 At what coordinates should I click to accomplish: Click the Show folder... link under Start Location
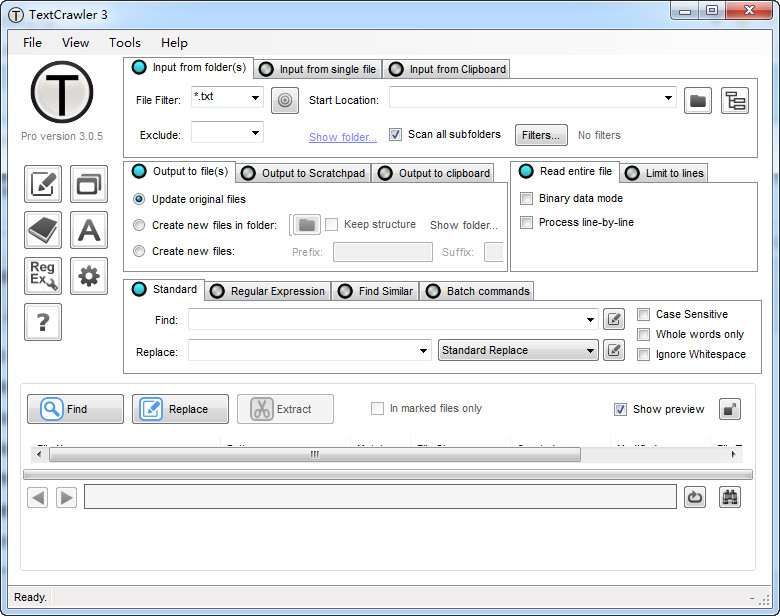pos(343,137)
